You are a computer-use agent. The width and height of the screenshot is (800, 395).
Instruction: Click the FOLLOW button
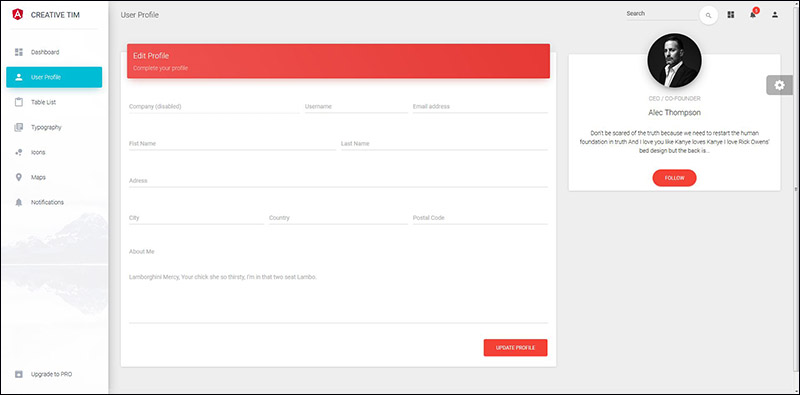point(674,178)
